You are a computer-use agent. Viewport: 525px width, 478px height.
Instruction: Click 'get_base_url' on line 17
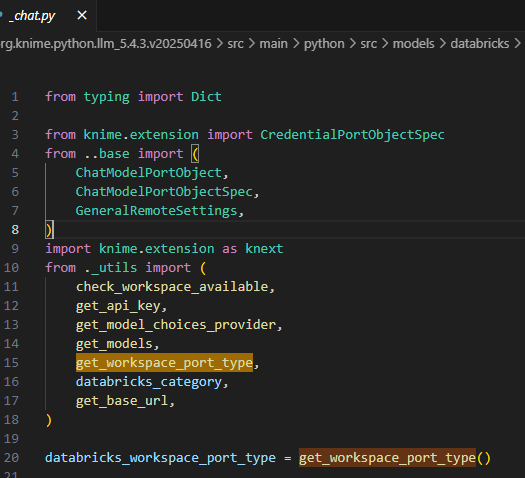pos(122,401)
